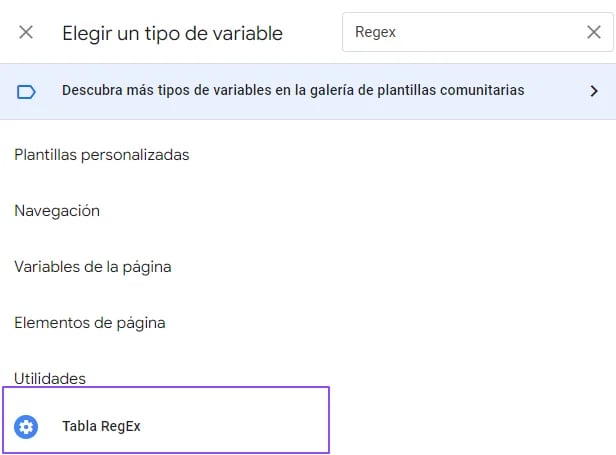Select the Plantillas personalizadas section heading
Viewport: 616px width, 455px height.
(102, 155)
